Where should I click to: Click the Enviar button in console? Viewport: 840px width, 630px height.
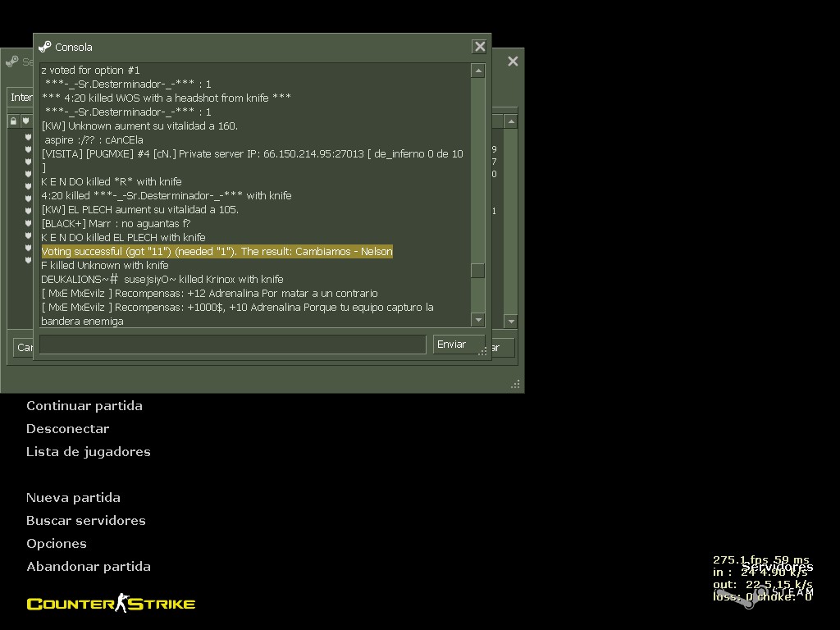coord(459,344)
